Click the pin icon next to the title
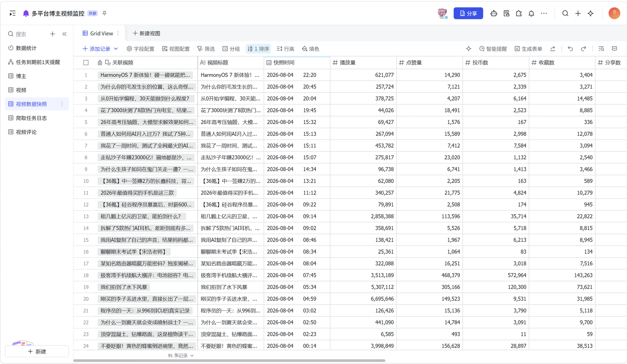 104,13
